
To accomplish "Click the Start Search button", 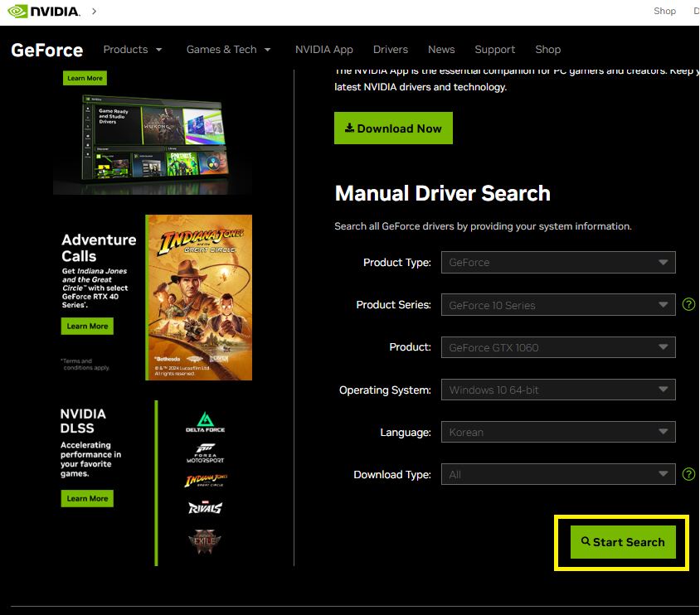I will click(x=623, y=542).
